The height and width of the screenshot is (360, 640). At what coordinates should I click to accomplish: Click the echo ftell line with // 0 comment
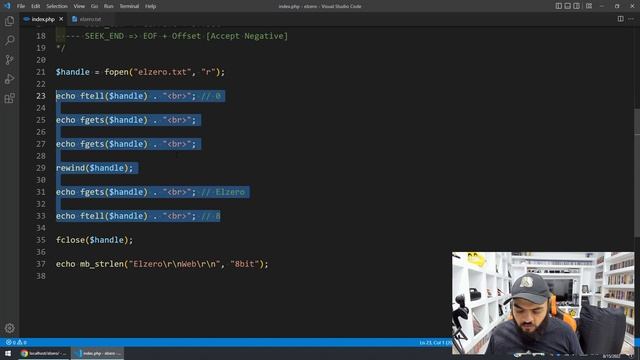tap(139, 96)
